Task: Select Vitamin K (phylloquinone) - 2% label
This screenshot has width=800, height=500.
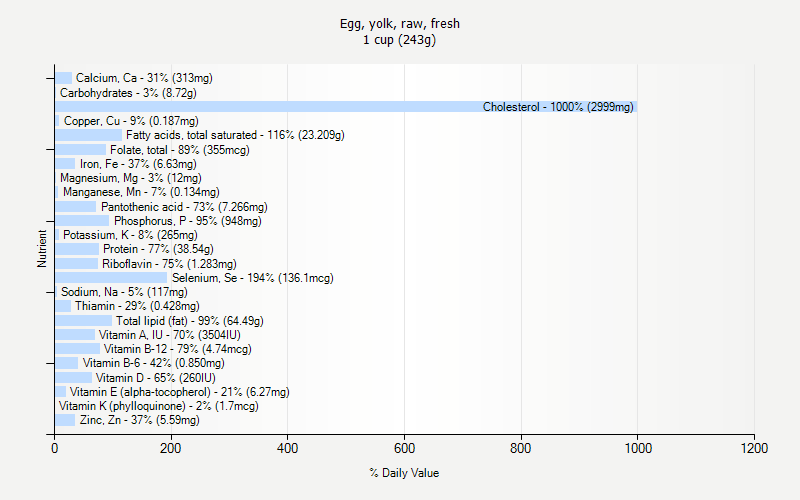Action: [159, 406]
